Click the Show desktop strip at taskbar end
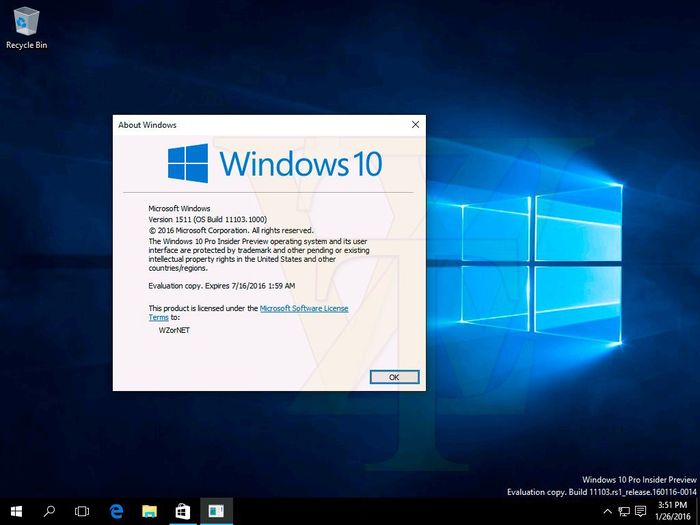 tap(697, 511)
